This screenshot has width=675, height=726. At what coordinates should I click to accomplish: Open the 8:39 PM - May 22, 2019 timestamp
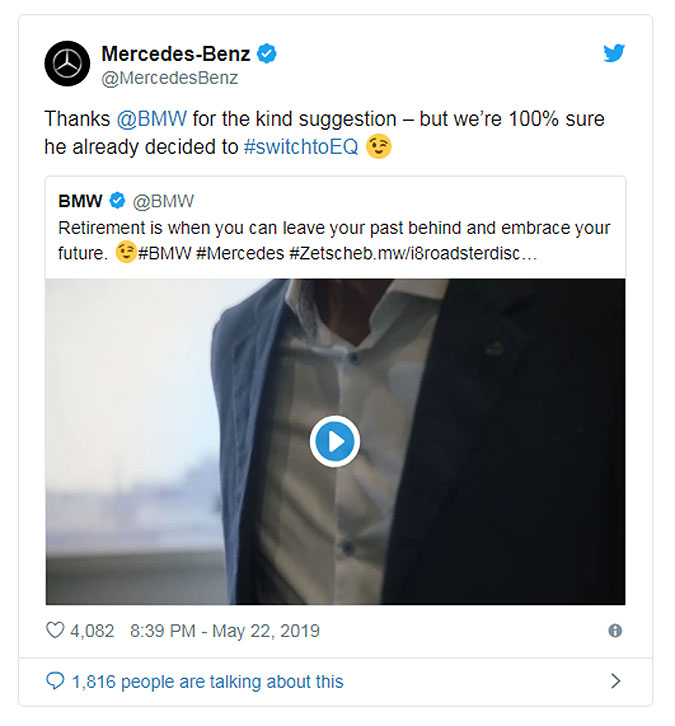(225, 631)
